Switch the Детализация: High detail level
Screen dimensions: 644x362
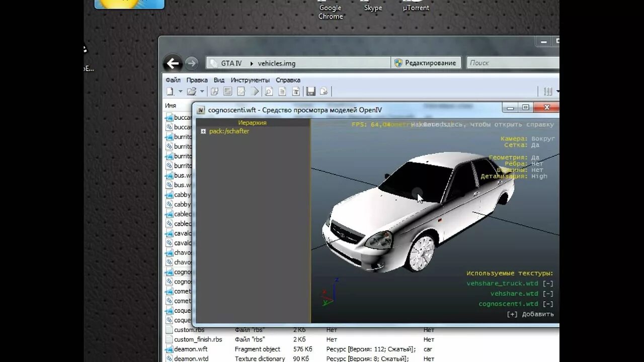(514, 176)
